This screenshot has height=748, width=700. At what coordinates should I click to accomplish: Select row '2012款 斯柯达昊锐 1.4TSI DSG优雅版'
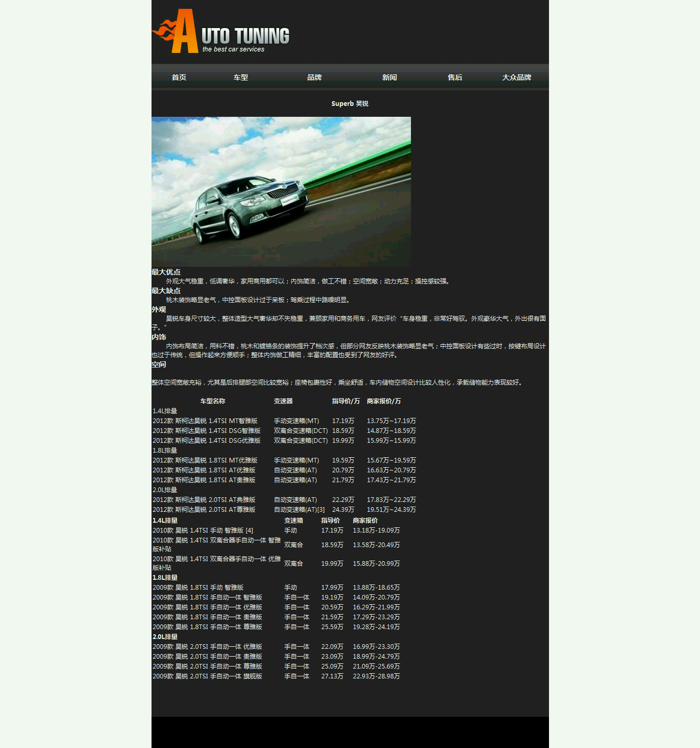(284, 441)
